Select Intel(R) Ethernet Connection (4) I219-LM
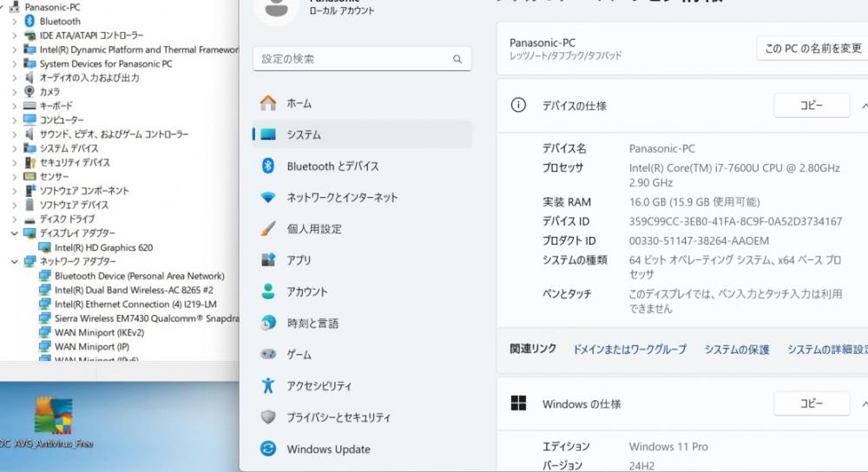868x472 pixels. pos(135,304)
